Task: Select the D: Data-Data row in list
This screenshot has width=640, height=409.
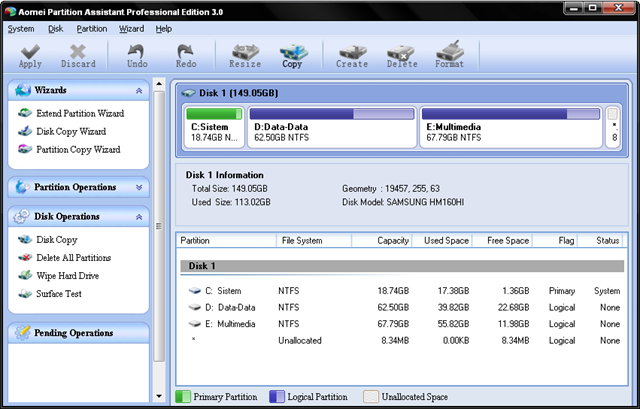Action: [402, 307]
